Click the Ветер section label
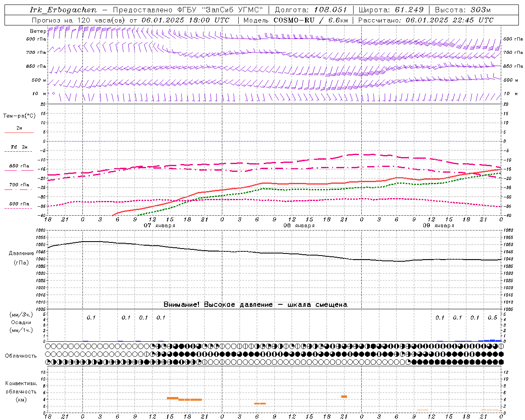Image resolution: width=525 pixels, height=420 pixels. tap(38, 31)
